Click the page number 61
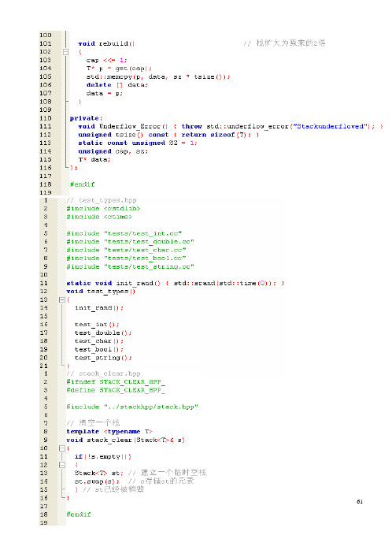The height and width of the screenshot is (539, 392). [x=360, y=501]
